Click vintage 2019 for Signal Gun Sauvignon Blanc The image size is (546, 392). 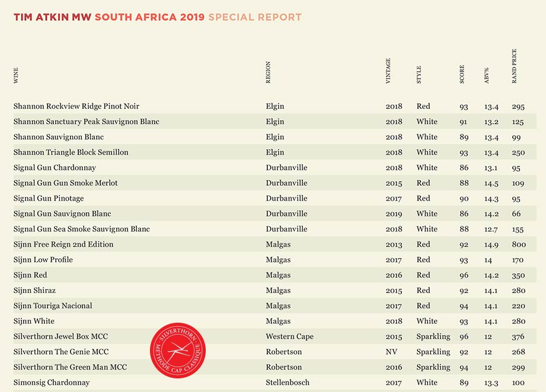click(x=394, y=214)
